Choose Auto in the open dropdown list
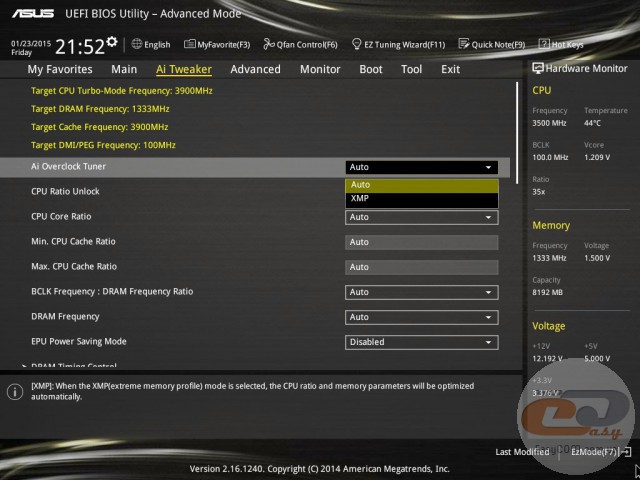Image resolution: width=640 pixels, height=480 pixels. click(422, 185)
